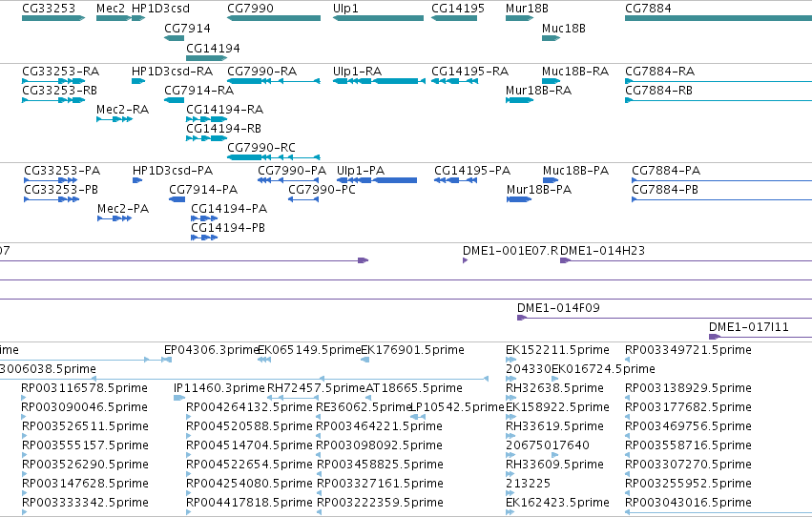
Task: Click the CG7990 gene arrow
Action: click(x=274, y=18)
